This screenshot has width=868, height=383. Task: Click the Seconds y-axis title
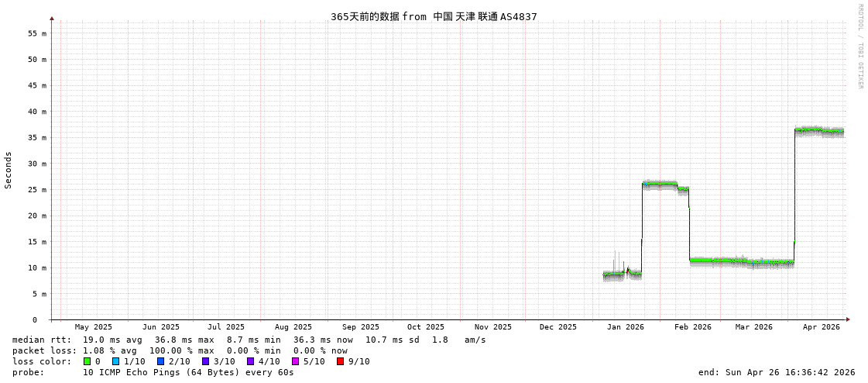click(9, 170)
